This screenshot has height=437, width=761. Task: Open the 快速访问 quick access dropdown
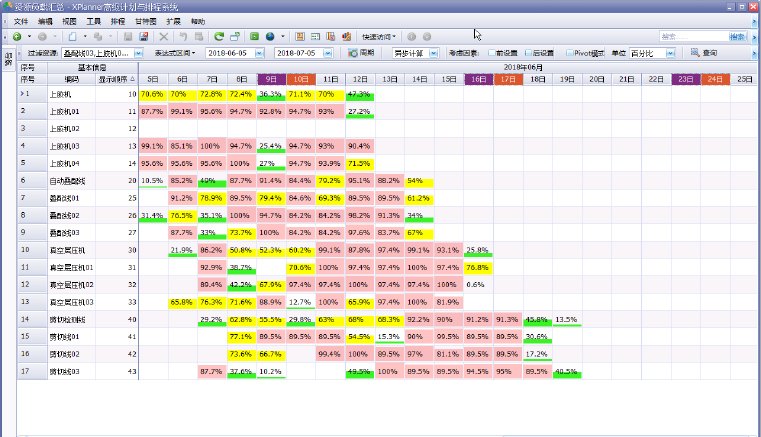click(379, 36)
